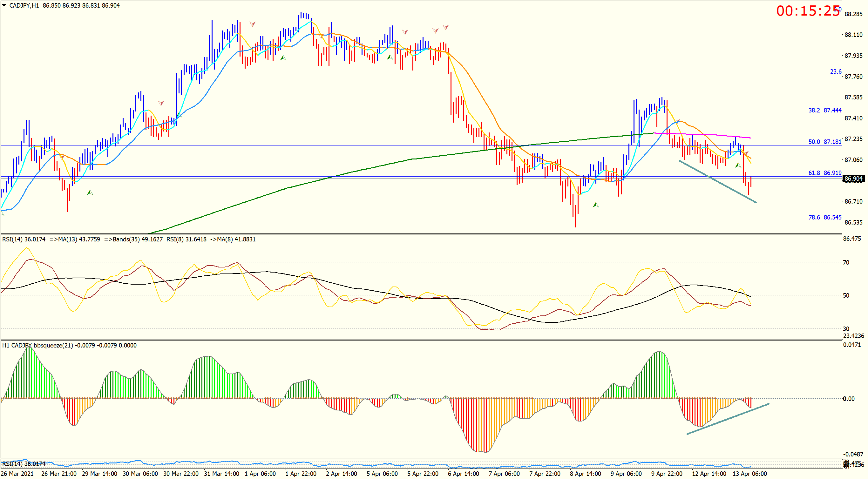Screen dimensions: 868x479
Task: Click the current price tag 86.904
Action: [853, 179]
